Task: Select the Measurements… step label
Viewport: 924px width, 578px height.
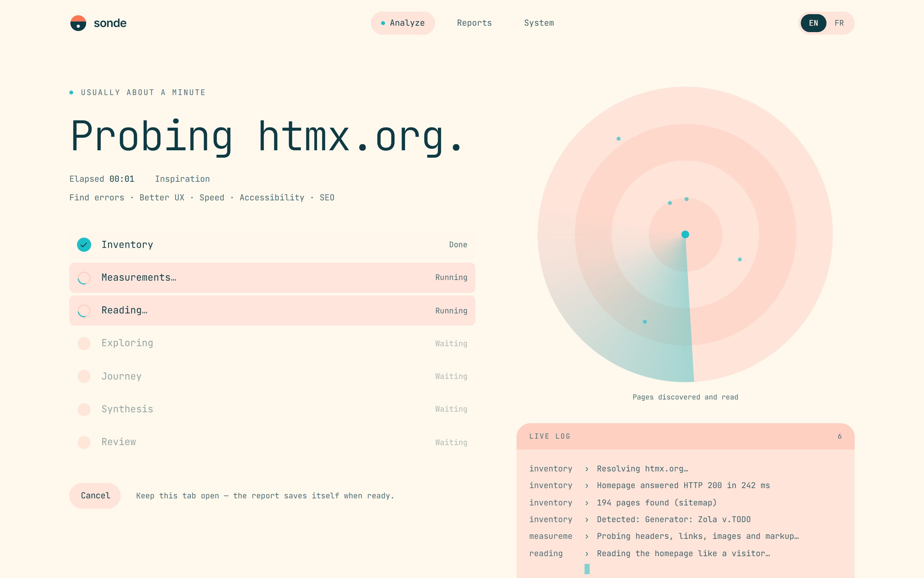Action: pos(139,277)
